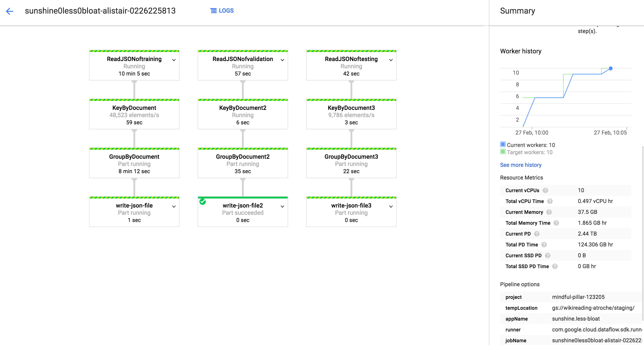Select the latest data point on worker history graph

click(x=611, y=68)
